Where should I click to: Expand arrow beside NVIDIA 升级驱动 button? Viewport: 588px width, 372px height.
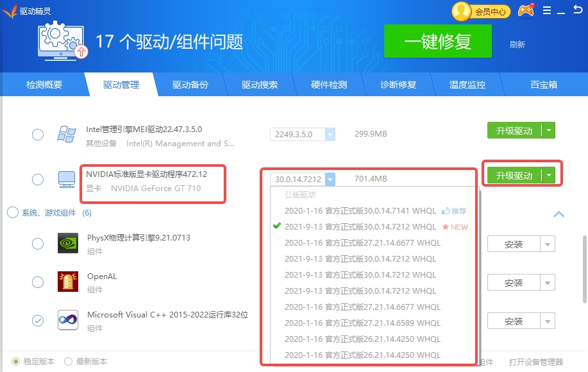(548, 175)
